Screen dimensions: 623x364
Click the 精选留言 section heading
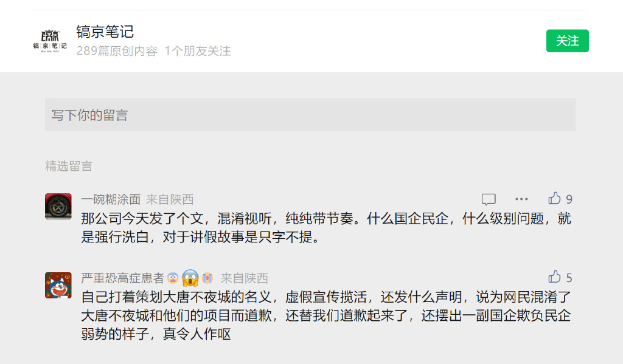69,166
